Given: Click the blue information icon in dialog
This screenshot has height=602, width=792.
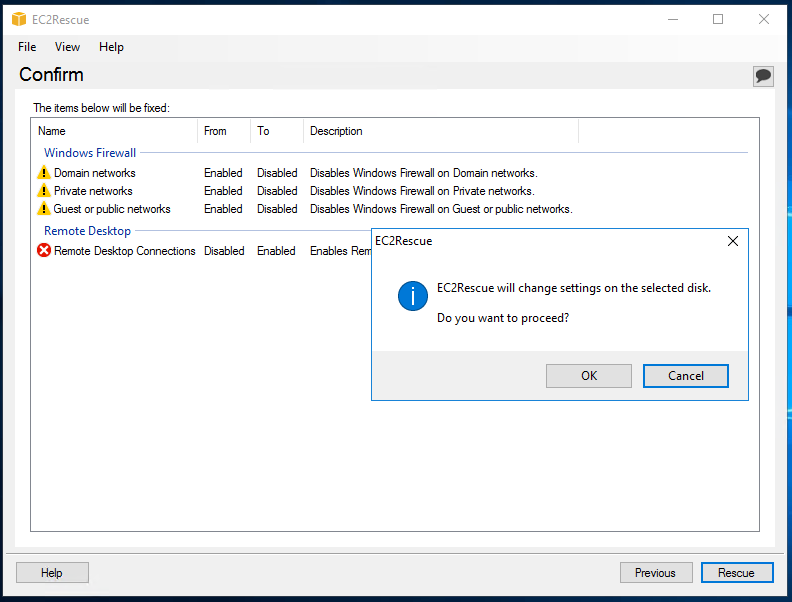Looking at the screenshot, I should 413,296.
